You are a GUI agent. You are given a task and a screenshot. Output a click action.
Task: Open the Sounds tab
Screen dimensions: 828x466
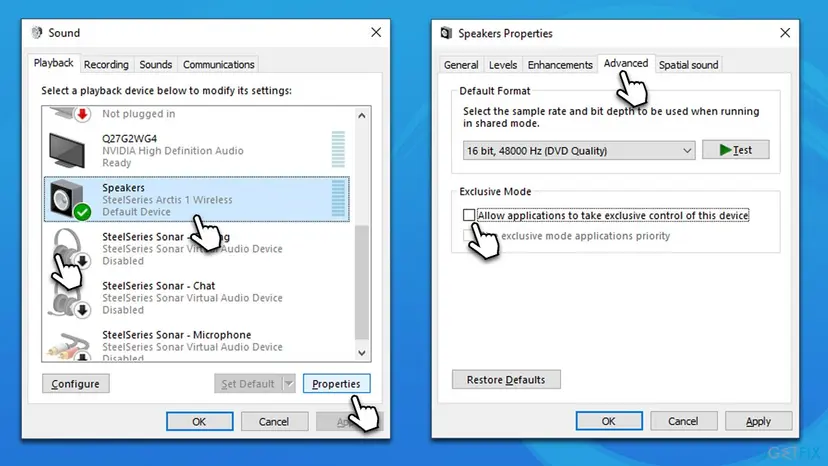tap(156, 64)
